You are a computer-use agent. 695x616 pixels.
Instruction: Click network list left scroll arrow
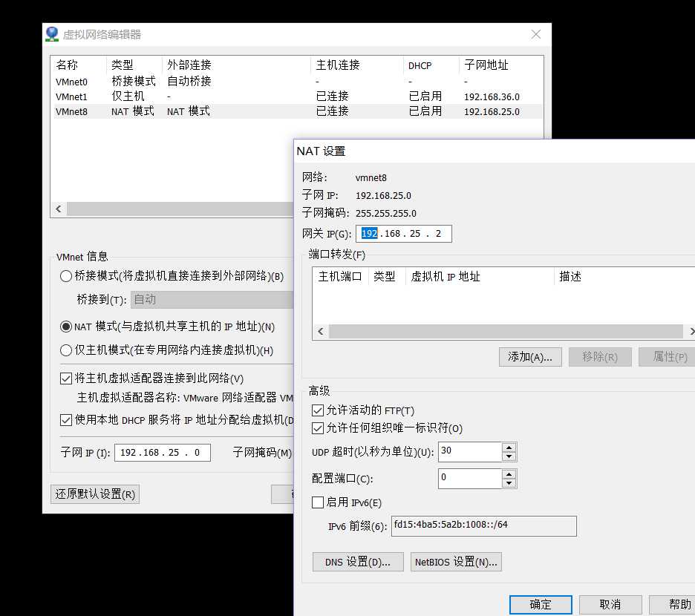coord(59,209)
